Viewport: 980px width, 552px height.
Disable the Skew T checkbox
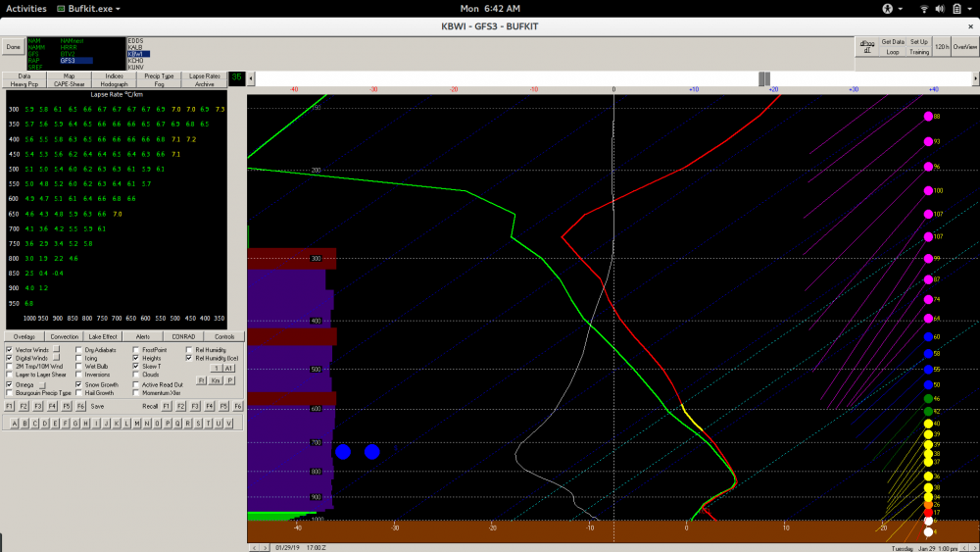coord(135,367)
